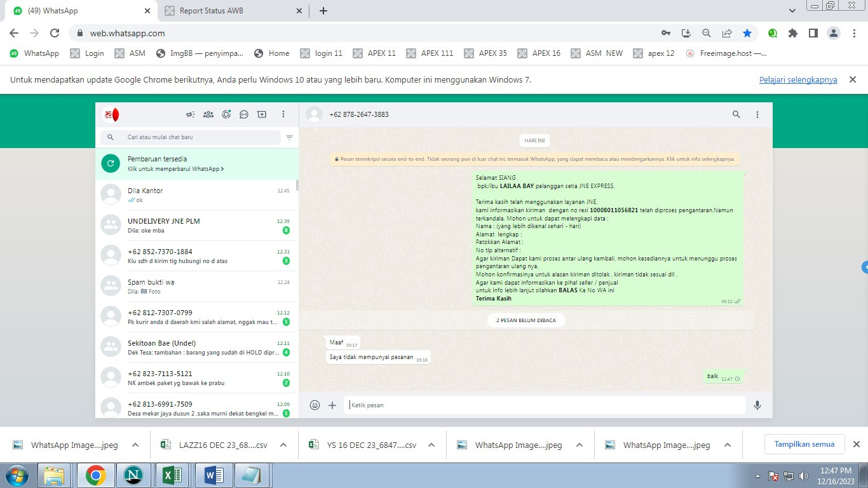Open Chrome's three-dot menu
Viewport: 868px width, 488px height.
[x=854, y=33]
